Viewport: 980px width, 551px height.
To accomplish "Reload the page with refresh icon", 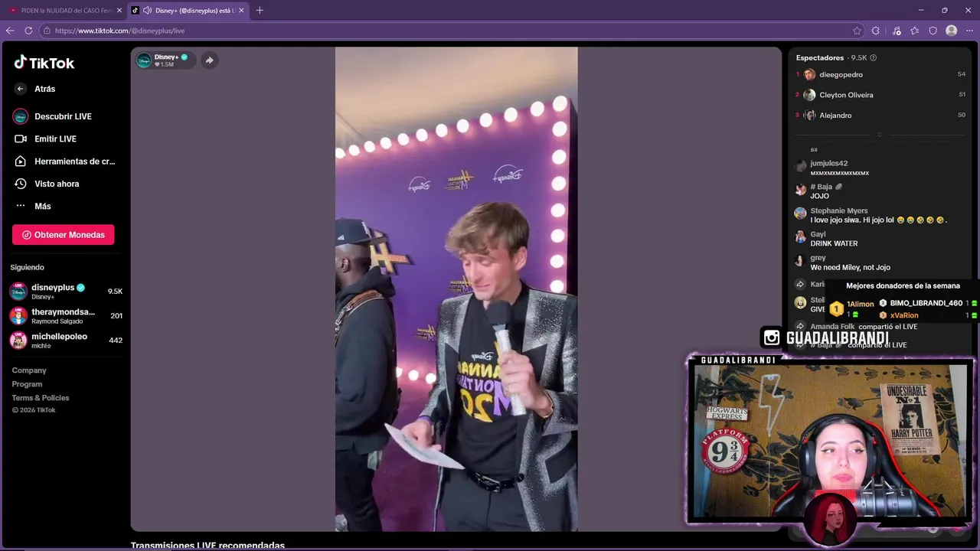I will click(x=28, y=31).
